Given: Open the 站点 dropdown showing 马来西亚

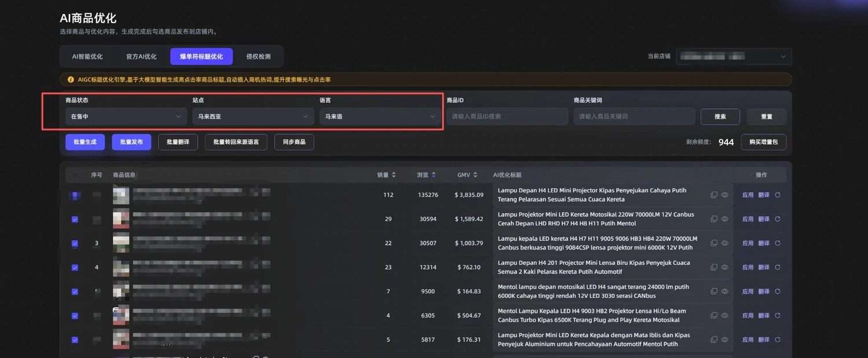Looking at the screenshot, I should point(253,116).
